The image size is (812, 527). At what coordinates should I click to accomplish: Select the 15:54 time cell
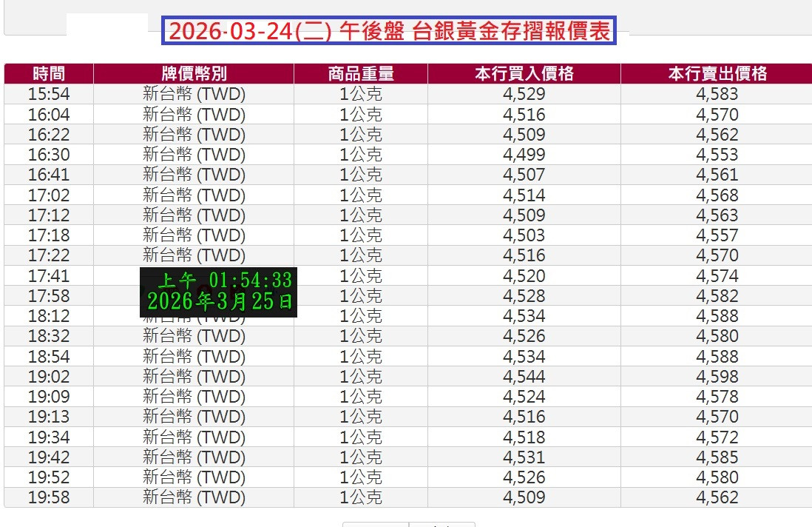point(49,94)
